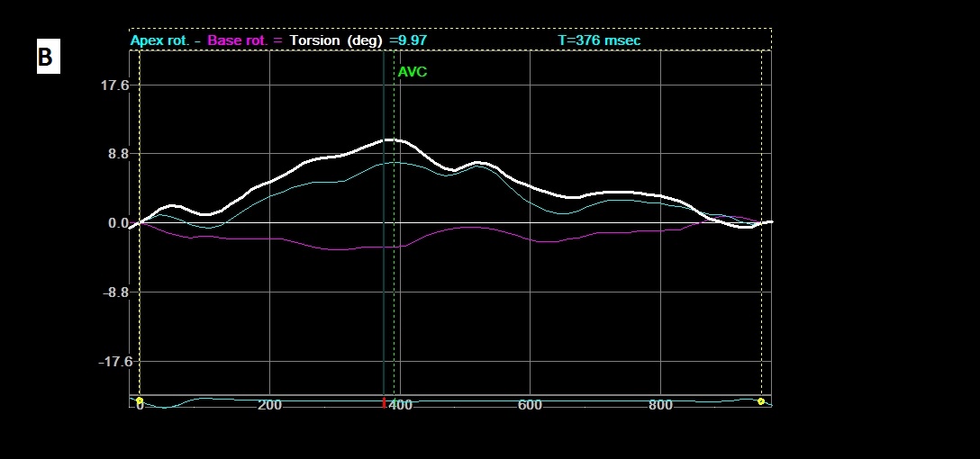Viewport: 980px width, 459px height.
Task: Select the green AVC marker label
Action: click(413, 72)
